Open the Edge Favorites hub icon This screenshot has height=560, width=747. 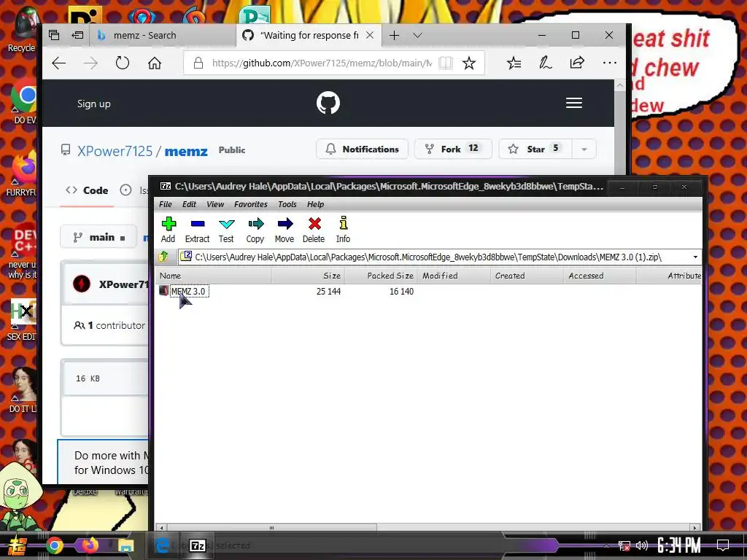pyautogui.click(x=514, y=63)
